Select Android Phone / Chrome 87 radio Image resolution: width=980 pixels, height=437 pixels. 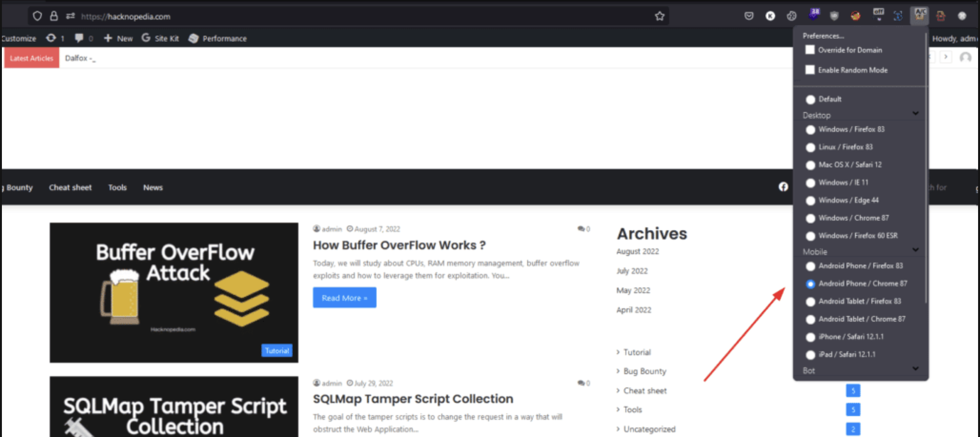[810, 284]
